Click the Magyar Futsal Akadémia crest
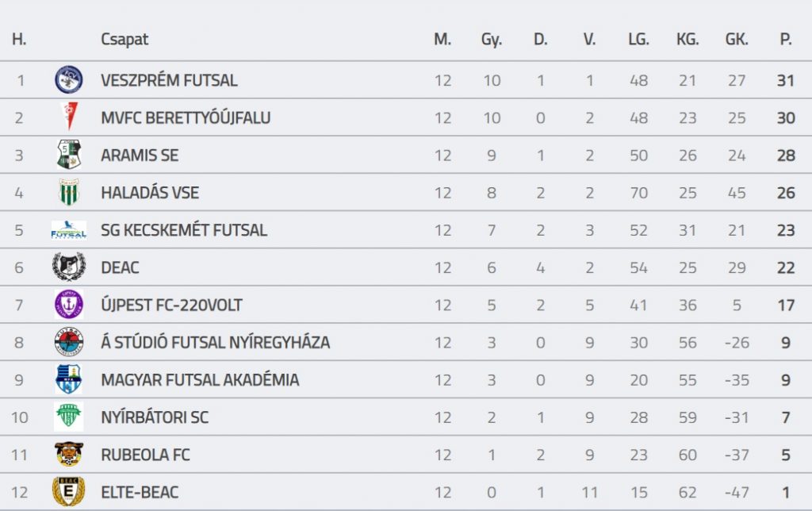Viewport: 812px width, 511px height. tap(68, 380)
